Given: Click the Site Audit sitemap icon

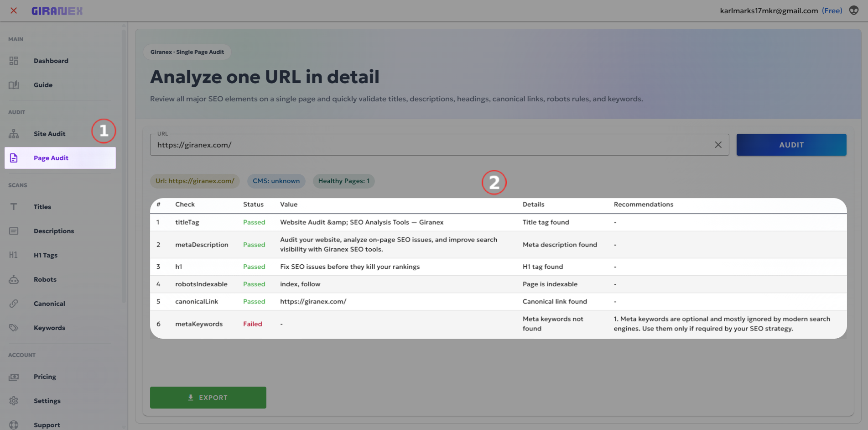Looking at the screenshot, I should tap(14, 134).
